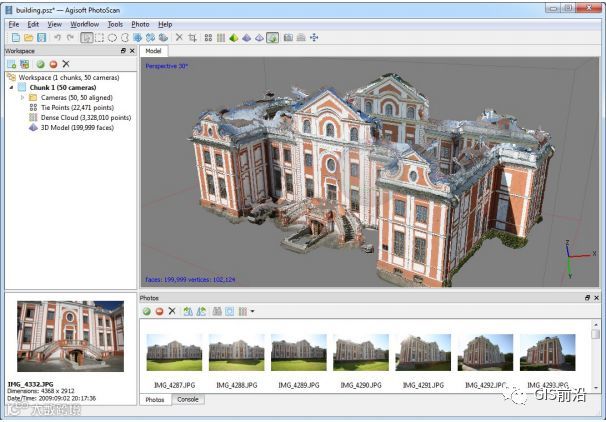The width and height of the screenshot is (606, 422).
Task: Select the Model tab
Action: click(x=153, y=51)
